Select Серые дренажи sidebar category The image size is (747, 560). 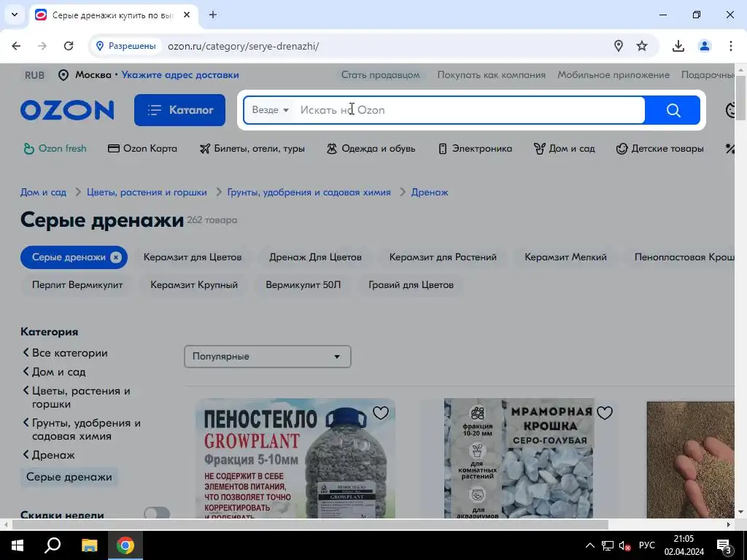coord(69,477)
